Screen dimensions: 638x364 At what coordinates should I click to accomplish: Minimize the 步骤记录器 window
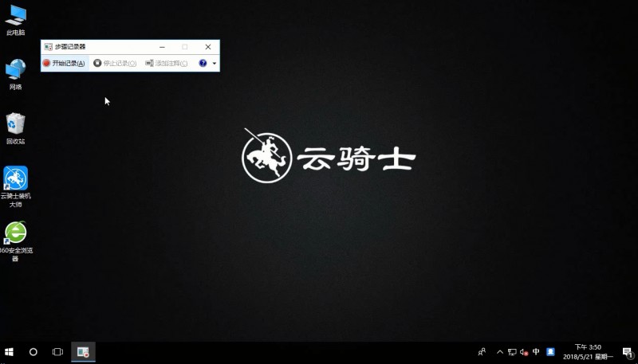click(x=162, y=47)
